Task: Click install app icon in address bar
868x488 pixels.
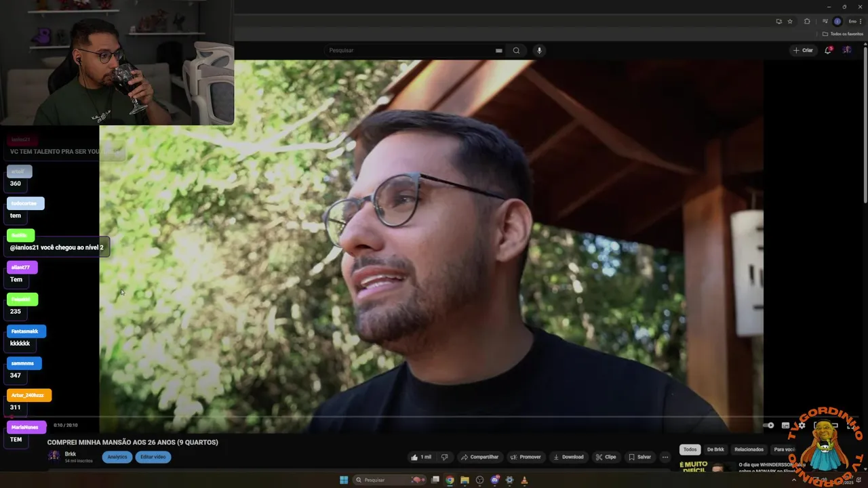Action: 778,22
